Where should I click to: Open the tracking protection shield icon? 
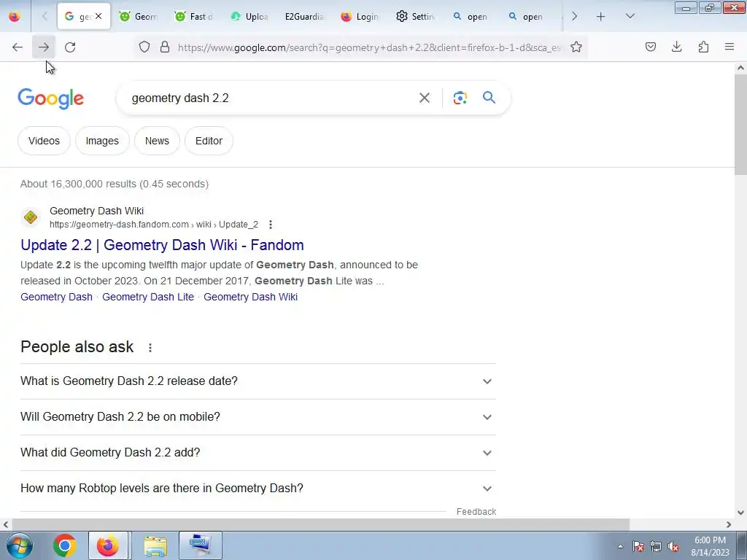(144, 47)
